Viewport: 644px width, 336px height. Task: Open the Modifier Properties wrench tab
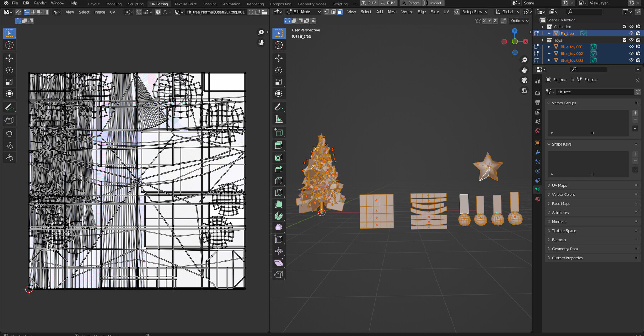pos(537,152)
